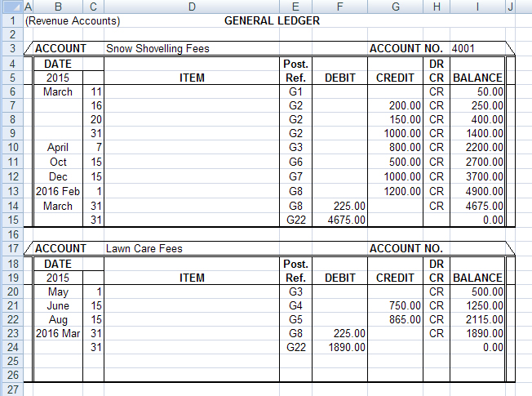Click the day cell 7 for April
Image resolution: width=532 pixels, height=396 pixels.
click(99, 148)
